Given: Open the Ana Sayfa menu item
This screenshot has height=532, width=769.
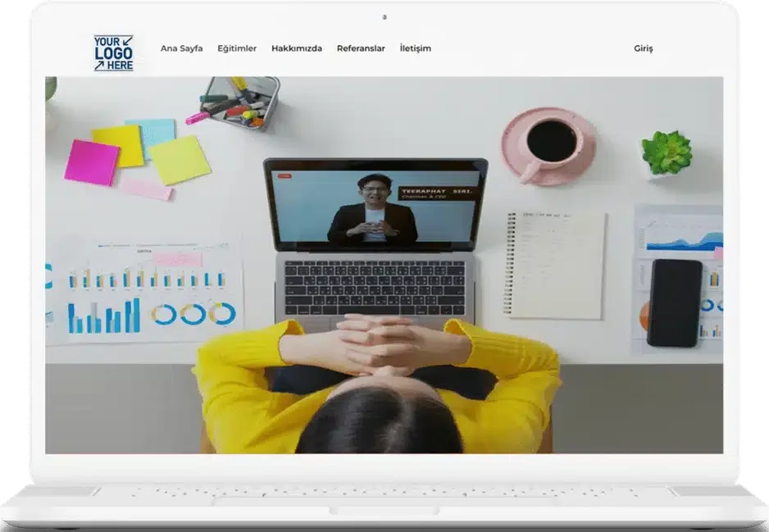Looking at the screenshot, I should 181,48.
